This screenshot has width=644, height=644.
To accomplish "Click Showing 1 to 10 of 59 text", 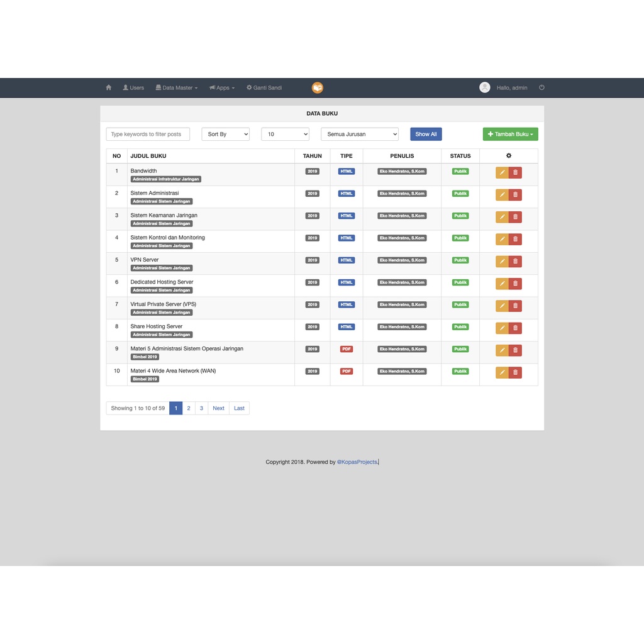I will click(138, 408).
